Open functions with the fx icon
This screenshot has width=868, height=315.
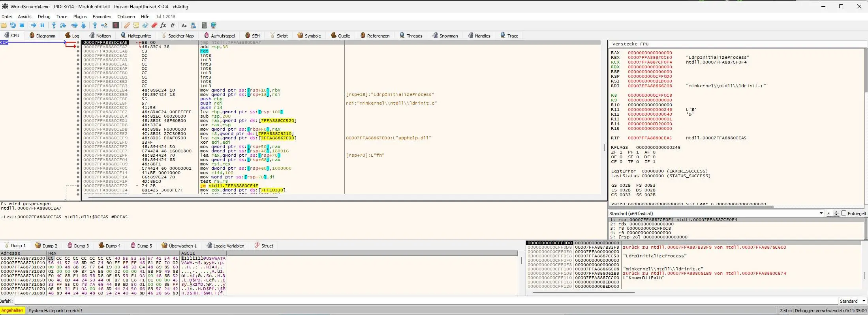pos(163,25)
